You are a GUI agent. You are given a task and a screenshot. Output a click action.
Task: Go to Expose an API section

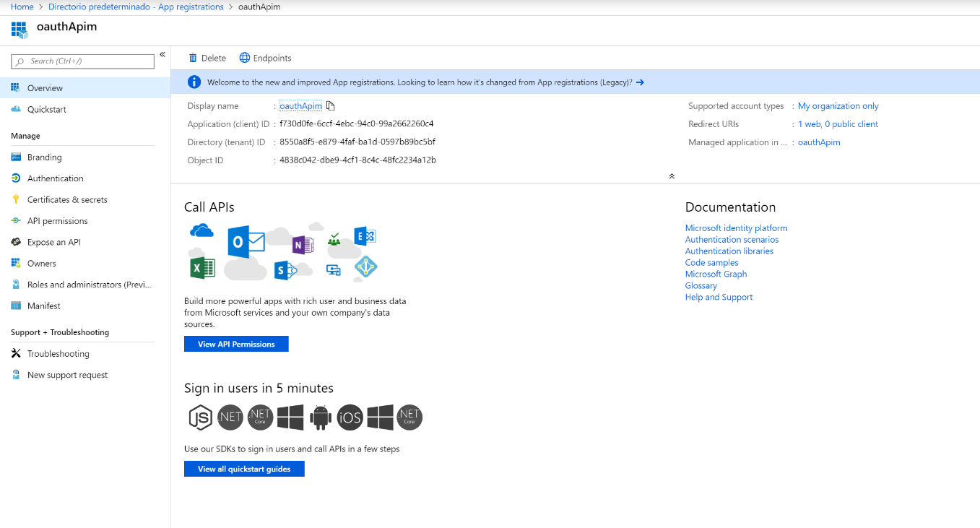click(53, 242)
